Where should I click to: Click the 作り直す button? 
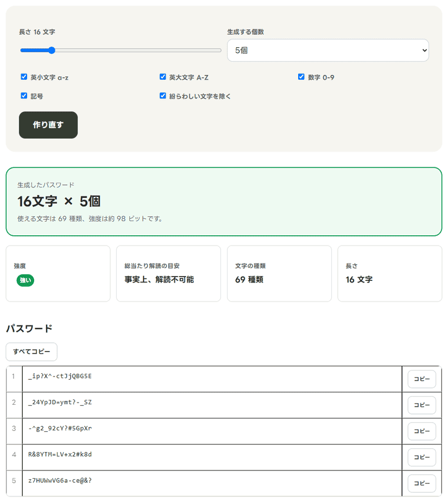[x=48, y=125]
